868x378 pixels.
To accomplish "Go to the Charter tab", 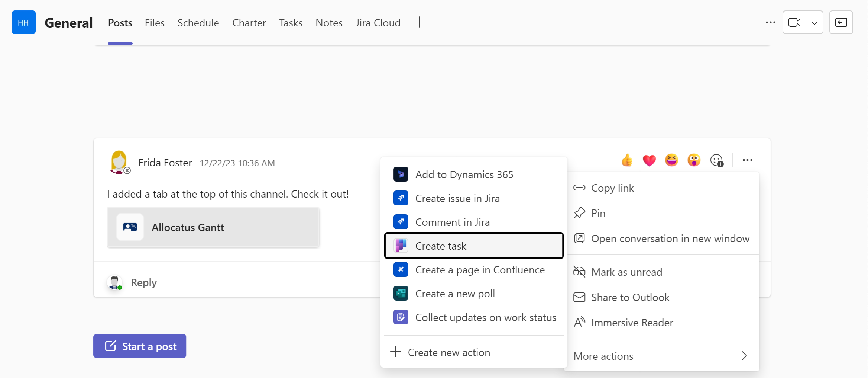I will tap(249, 23).
